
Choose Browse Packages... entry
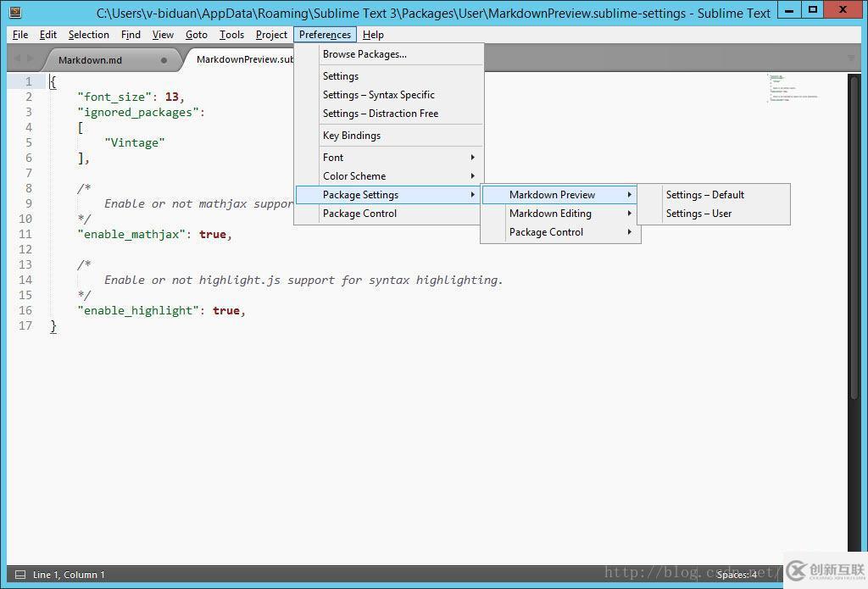[390, 54]
